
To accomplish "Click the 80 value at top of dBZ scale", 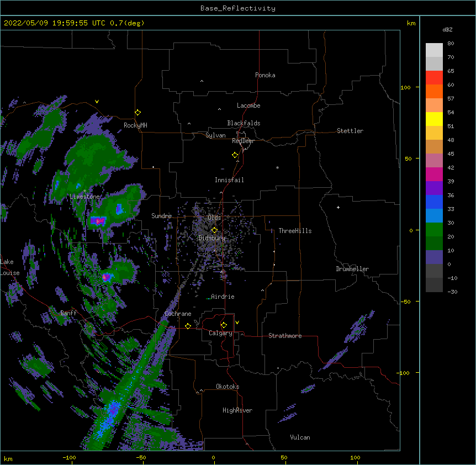I will (x=451, y=44).
